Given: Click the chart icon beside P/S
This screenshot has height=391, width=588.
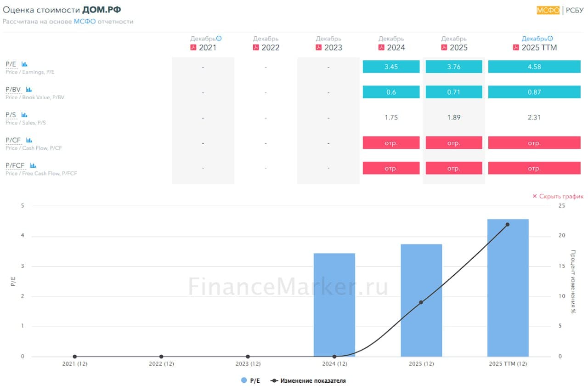Looking at the screenshot, I should (x=24, y=115).
